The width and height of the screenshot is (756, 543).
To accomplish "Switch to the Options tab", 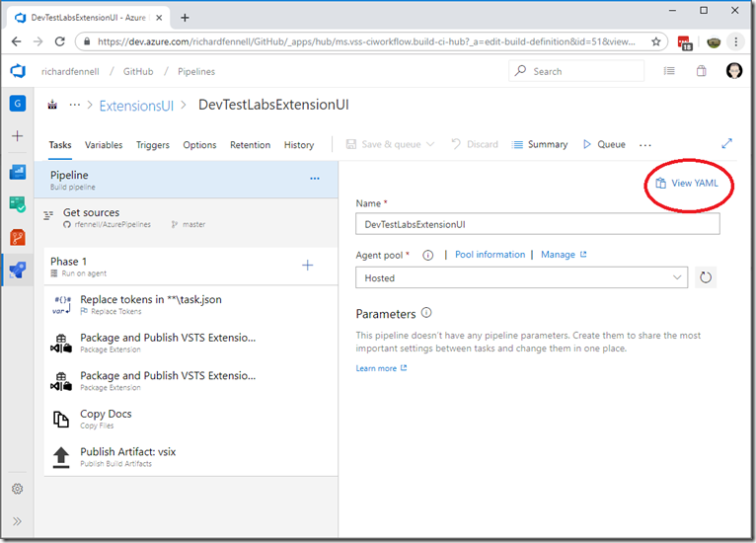I will click(199, 145).
